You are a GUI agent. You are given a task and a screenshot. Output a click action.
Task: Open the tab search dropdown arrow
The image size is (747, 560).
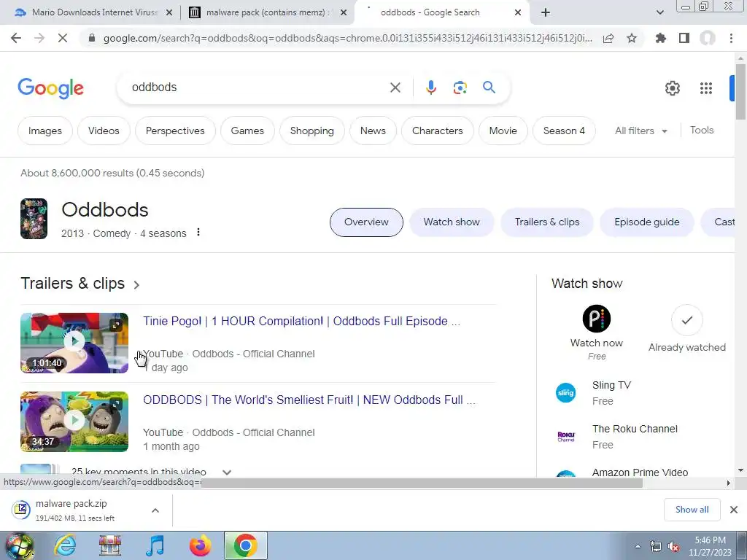tap(659, 12)
